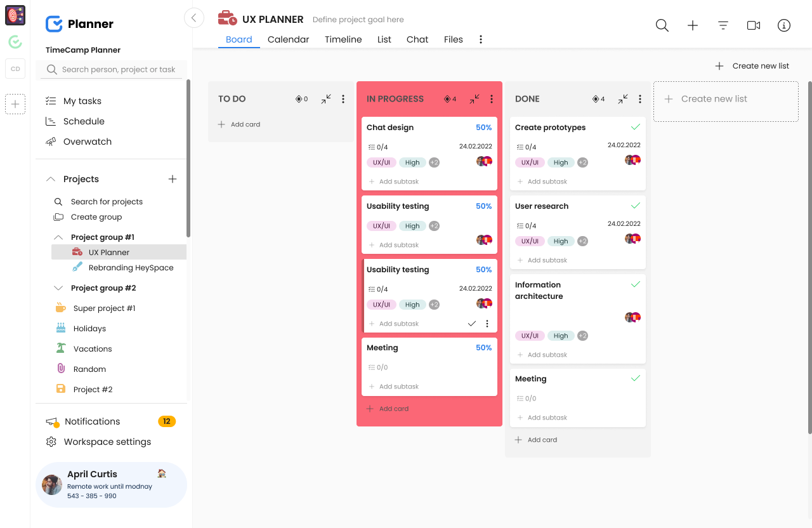The width and height of the screenshot is (812, 528).
Task: Expand +2 tags on Chat design card
Action: pyautogui.click(x=434, y=162)
